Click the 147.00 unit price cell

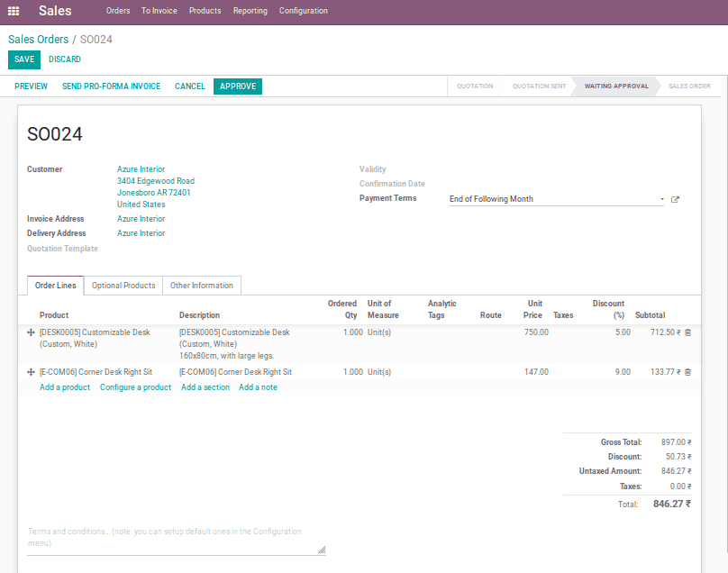pyautogui.click(x=536, y=372)
